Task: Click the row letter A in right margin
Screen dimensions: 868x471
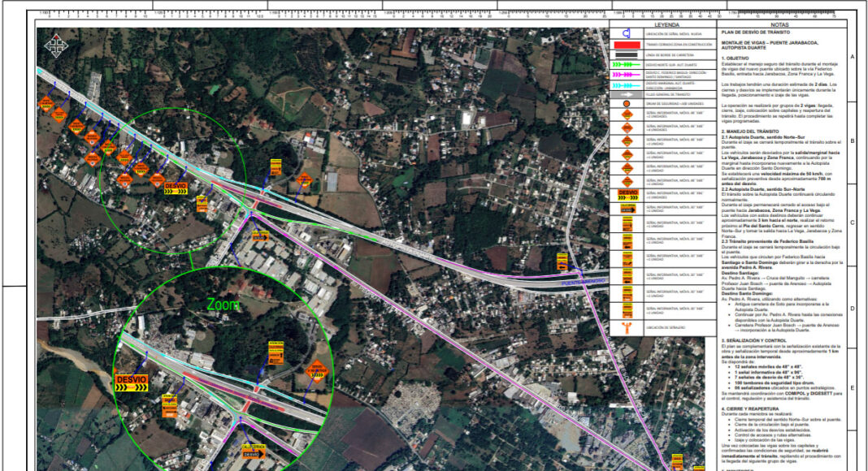Action: (x=852, y=57)
